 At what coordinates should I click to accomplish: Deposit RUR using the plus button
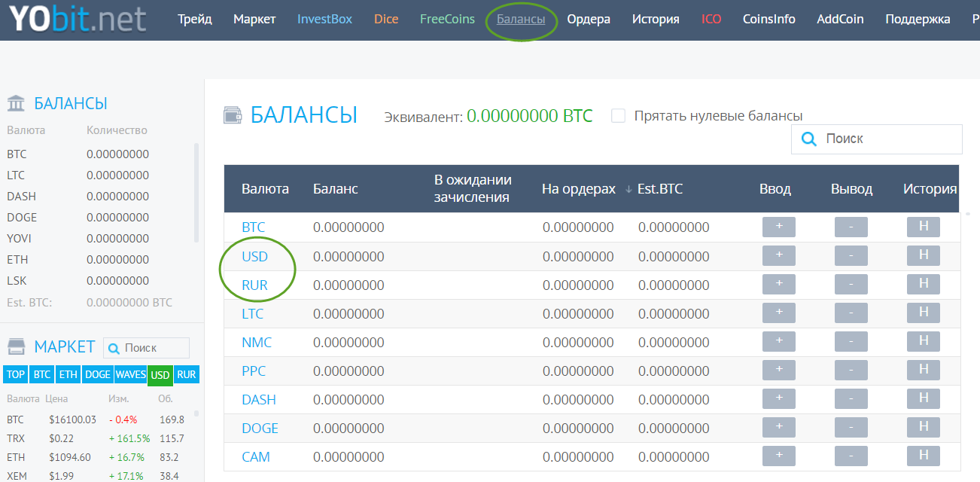[779, 284]
